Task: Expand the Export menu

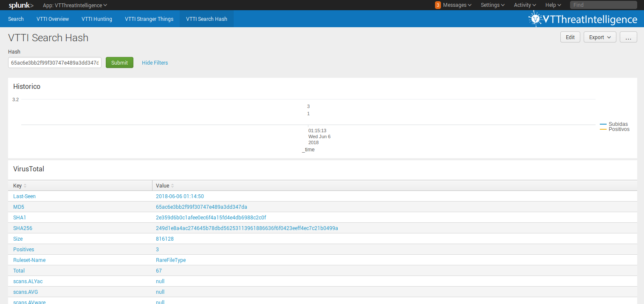Action: (x=599, y=37)
